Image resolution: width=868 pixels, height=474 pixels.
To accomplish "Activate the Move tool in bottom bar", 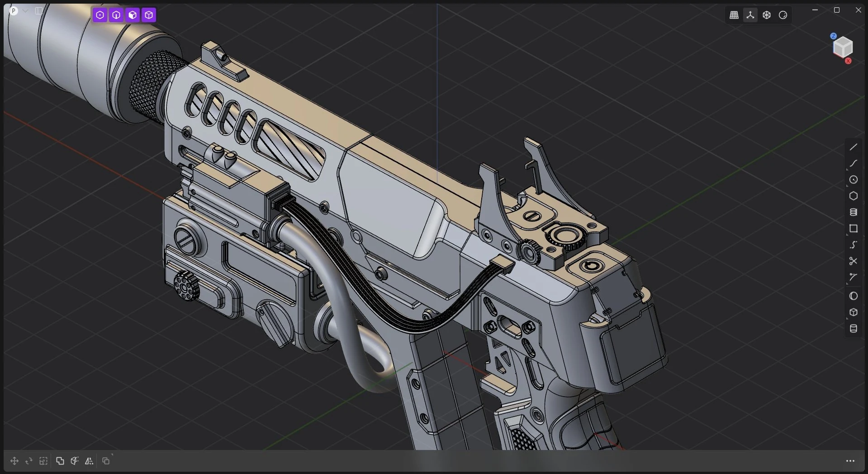I will pyautogui.click(x=14, y=461).
